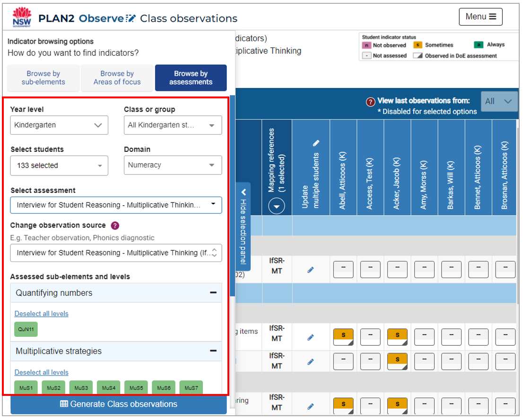Click the help icon next to View last observations
This screenshot has height=420, width=523.
(371, 102)
